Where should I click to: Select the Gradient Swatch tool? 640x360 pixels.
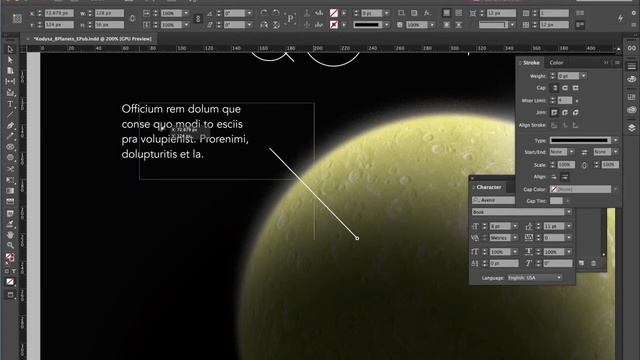coord(10,191)
